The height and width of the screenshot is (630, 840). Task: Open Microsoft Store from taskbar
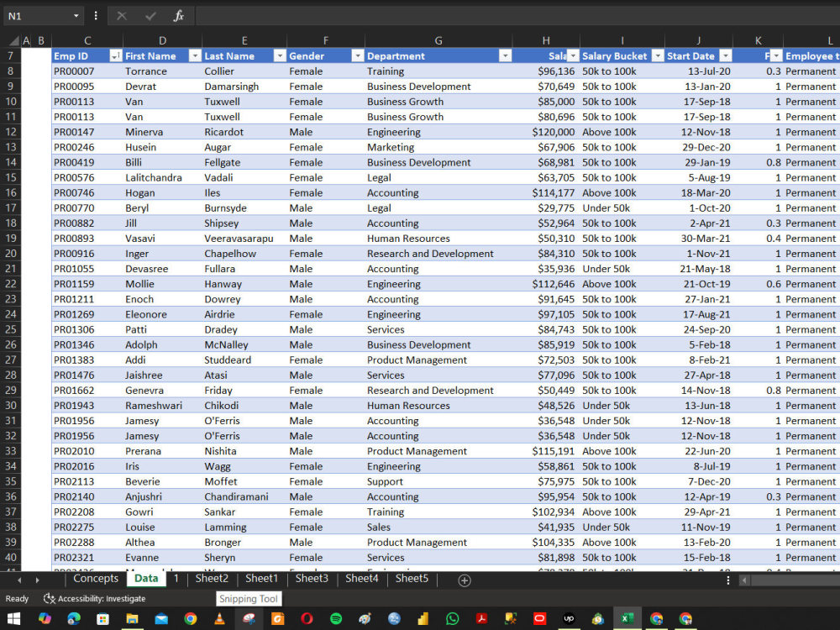(x=102, y=619)
